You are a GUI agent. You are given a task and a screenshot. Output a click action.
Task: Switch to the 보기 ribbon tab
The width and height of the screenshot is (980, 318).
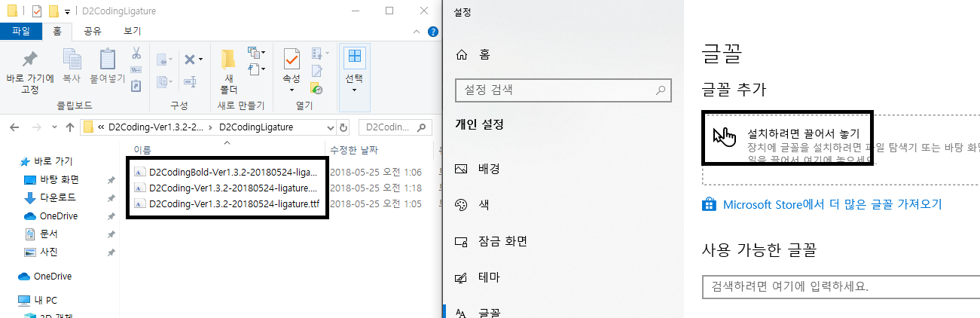[x=132, y=31]
